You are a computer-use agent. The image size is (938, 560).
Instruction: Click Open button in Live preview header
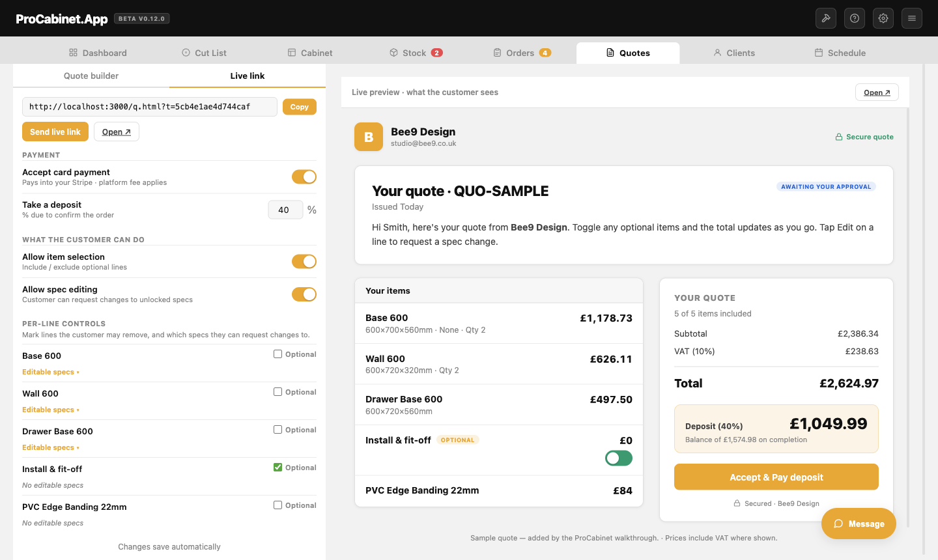(x=877, y=92)
